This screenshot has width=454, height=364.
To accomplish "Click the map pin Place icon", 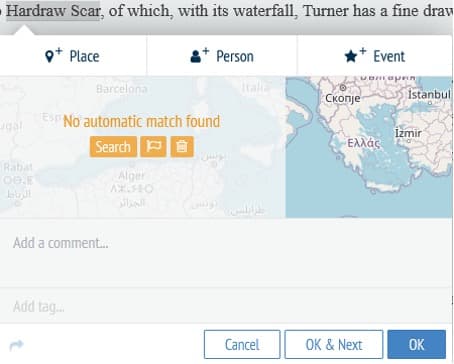I will (x=53, y=55).
